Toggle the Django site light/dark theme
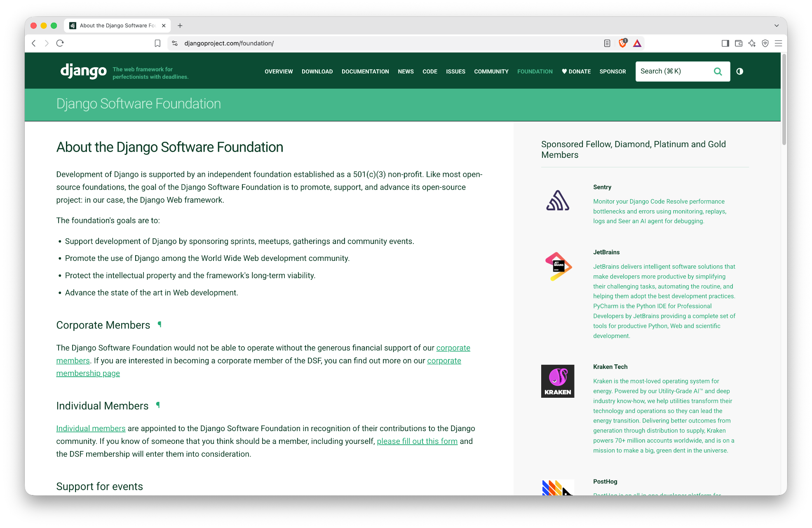 740,71
